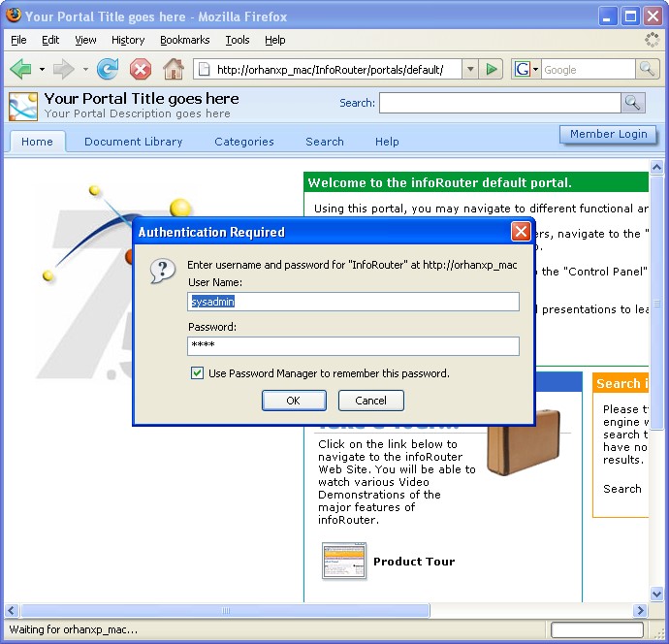Click the URL address bar

tap(329, 69)
